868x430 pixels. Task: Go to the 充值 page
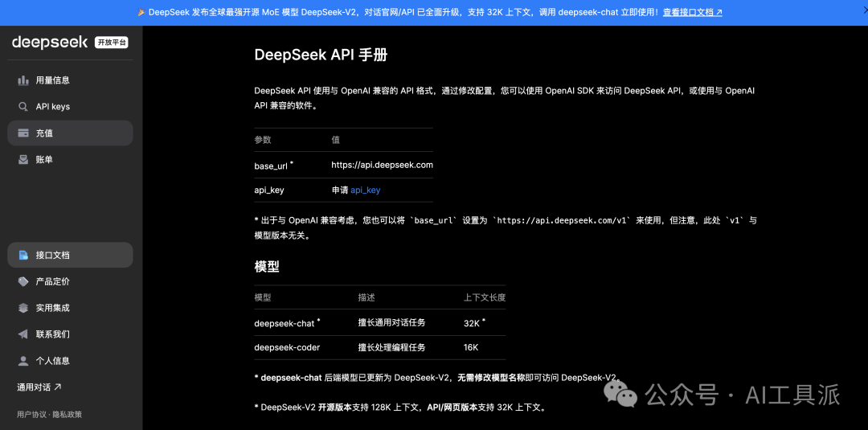(x=70, y=133)
